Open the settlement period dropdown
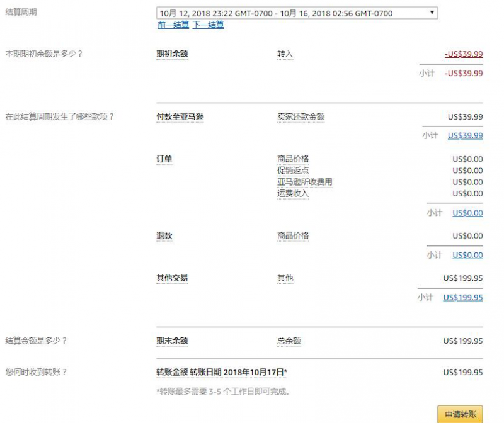This screenshot has width=504, height=423. (x=297, y=13)
